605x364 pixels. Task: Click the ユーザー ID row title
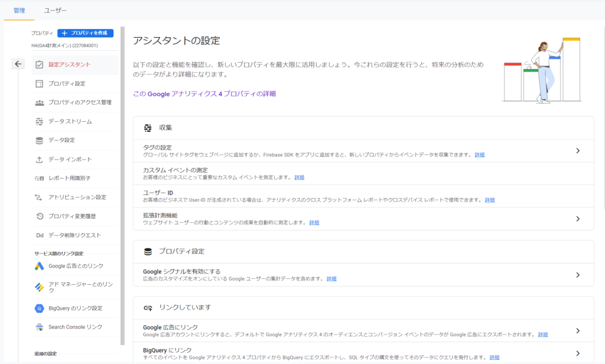point(158,193)
